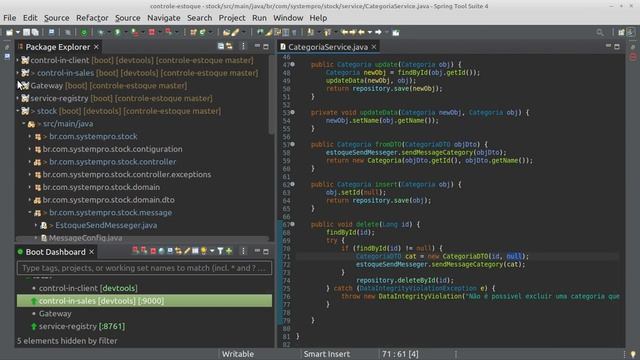The width and height of the screenshot is (640, 360).
Task: Maximize the Package Explorer view
Action: point(266,47)
